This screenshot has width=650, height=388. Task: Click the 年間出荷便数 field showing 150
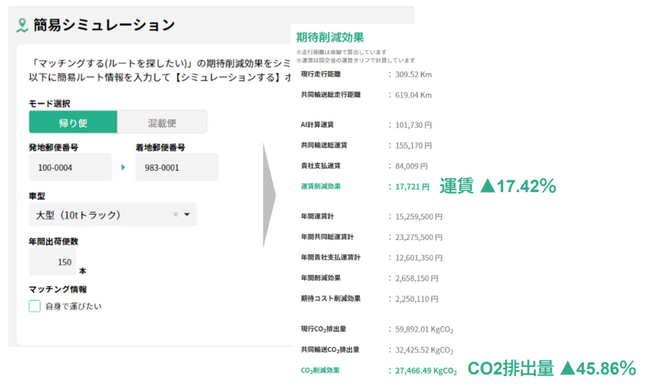coord(53,262)
